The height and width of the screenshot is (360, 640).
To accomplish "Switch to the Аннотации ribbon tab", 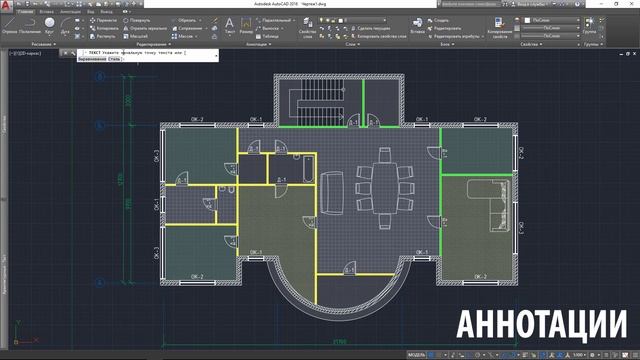I will (70, 12).
